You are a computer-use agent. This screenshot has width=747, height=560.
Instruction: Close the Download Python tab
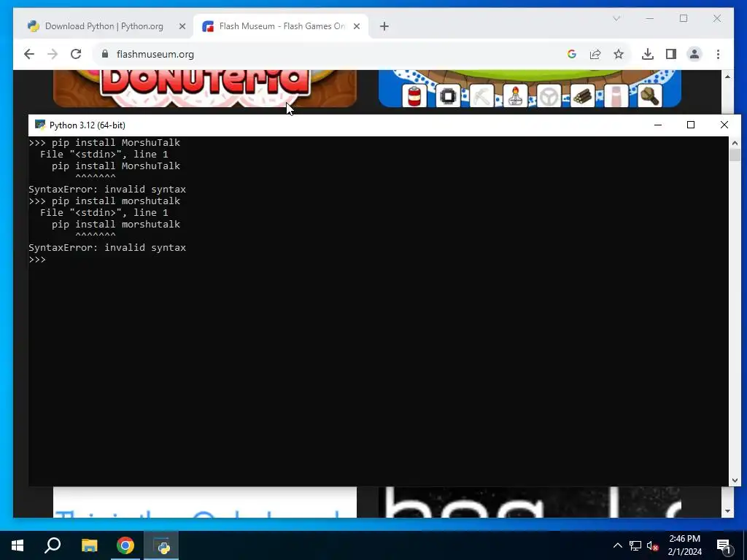[182, 26]
